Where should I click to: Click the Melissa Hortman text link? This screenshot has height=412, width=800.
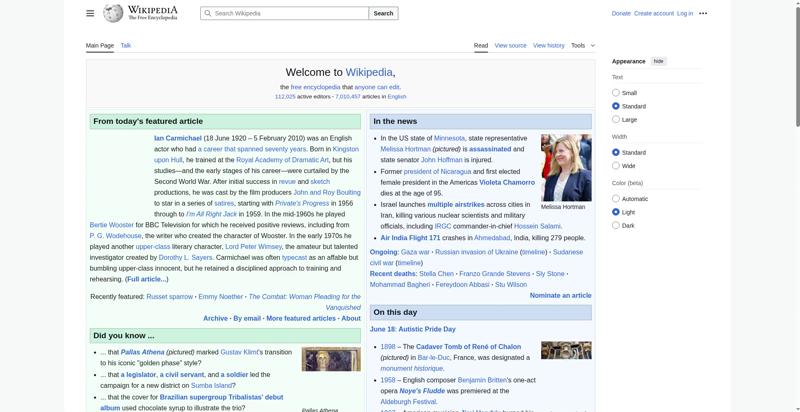pyautogui.click(x=406, y=149)
